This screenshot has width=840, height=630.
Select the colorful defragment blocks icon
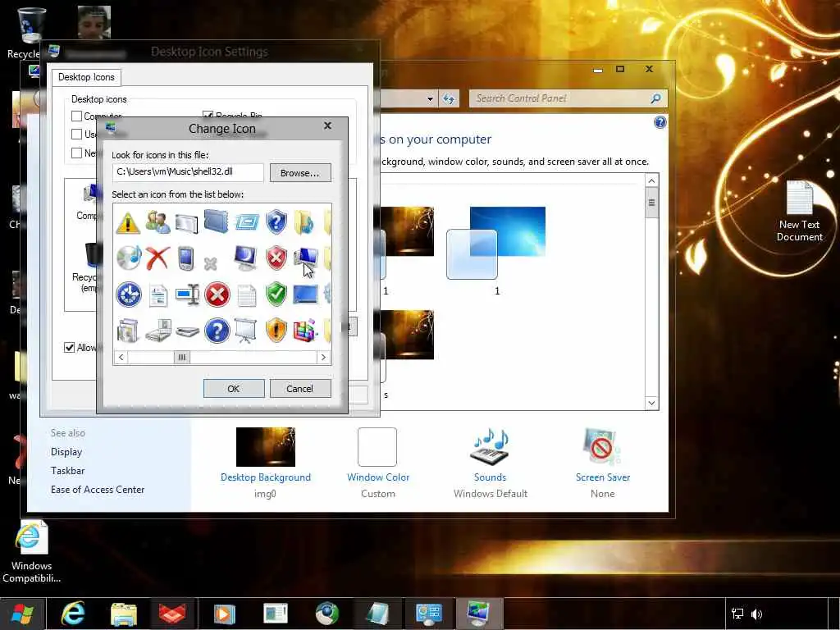305,331
